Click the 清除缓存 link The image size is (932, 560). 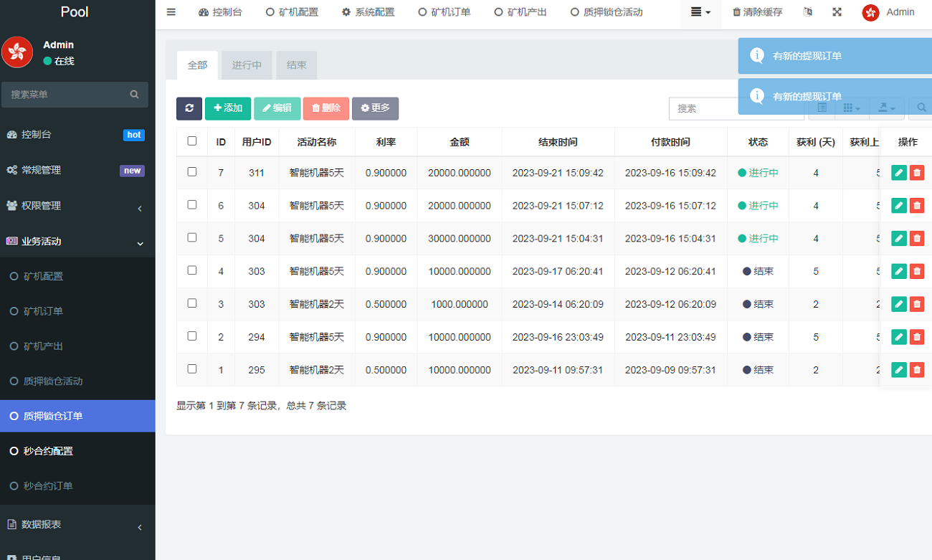point(757,12)
